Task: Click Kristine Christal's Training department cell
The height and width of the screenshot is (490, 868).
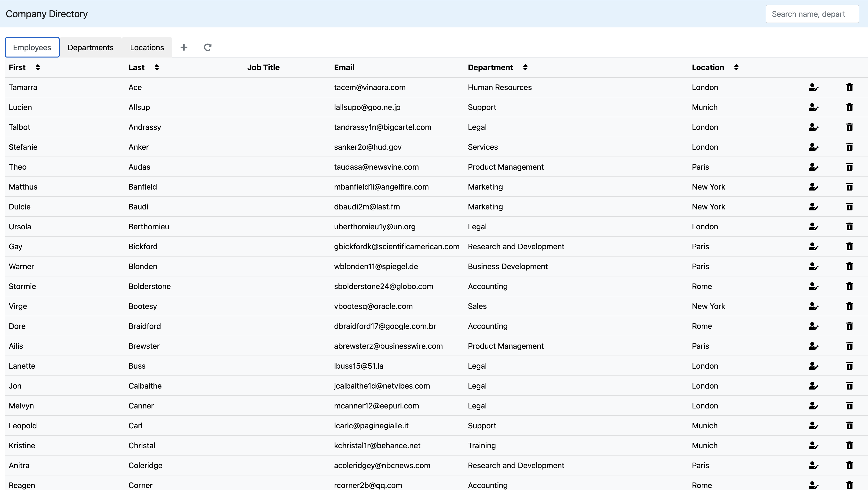Action: coord(482,446)
